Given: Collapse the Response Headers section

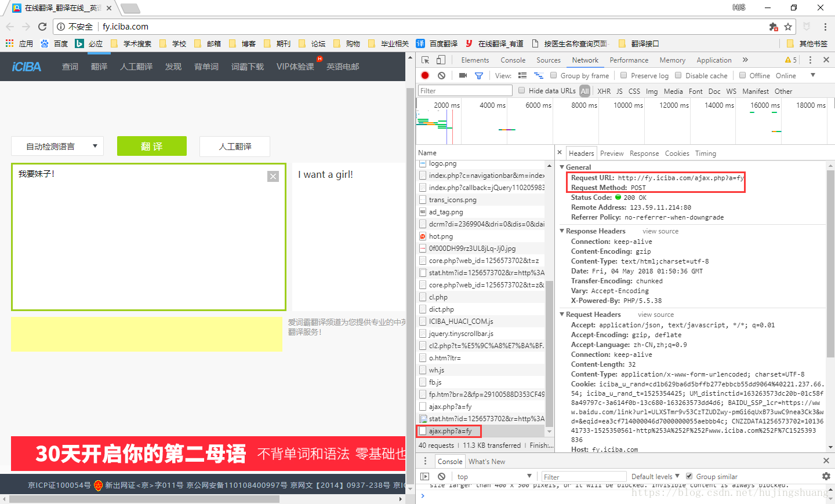Looking at the screenshot, I should pyautogui.click(x=562, y=231).
